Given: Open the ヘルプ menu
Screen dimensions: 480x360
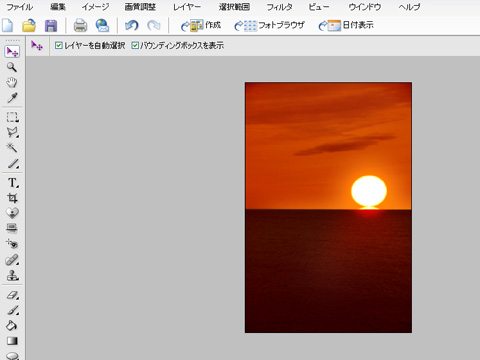Looking at the screenshot, I should tap(409, 7).
